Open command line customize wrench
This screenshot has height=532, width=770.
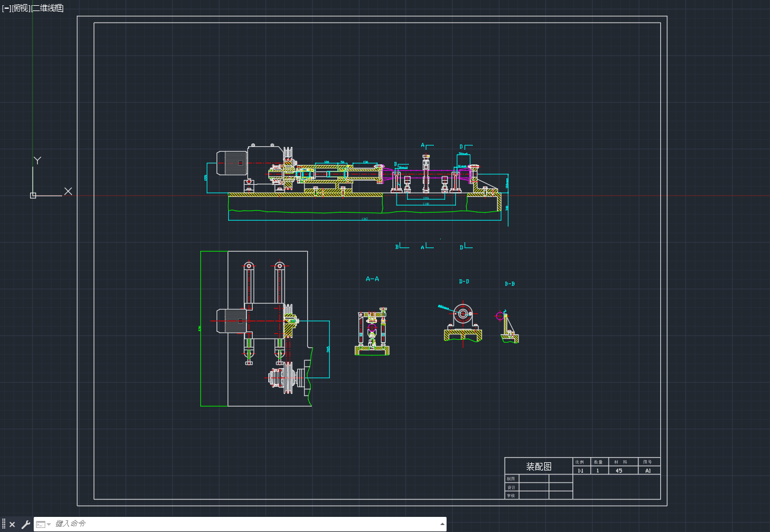(26, 524)
